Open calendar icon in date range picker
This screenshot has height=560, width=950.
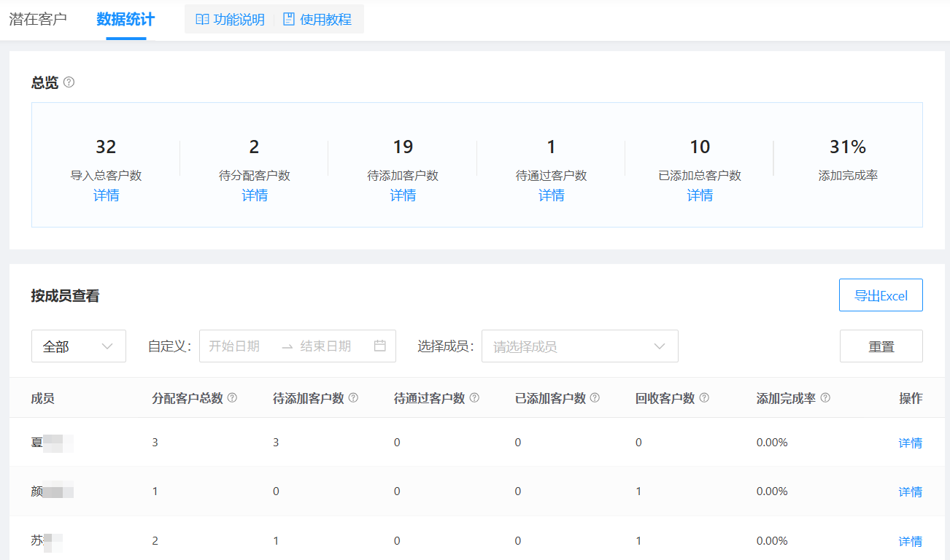coord(379,346)
